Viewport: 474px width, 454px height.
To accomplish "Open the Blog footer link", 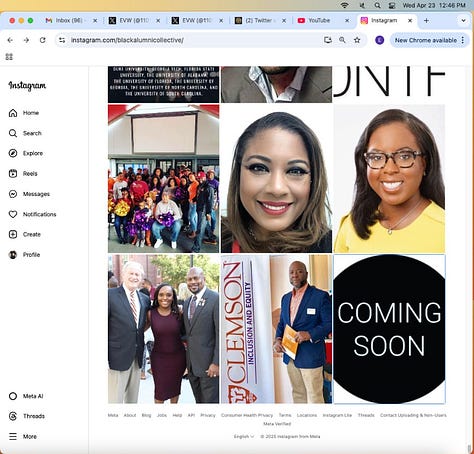I will 146,415.
